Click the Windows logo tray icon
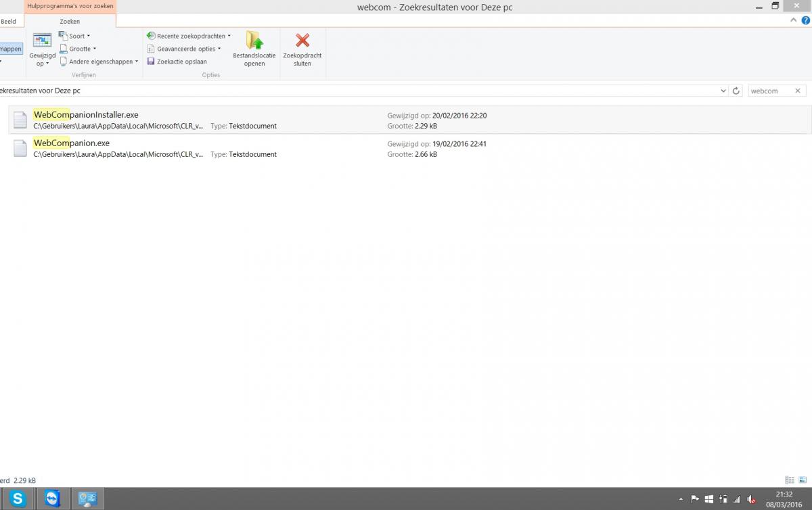Image resolution: width=812 pixels, height=510 pixels. click(708, 499)
